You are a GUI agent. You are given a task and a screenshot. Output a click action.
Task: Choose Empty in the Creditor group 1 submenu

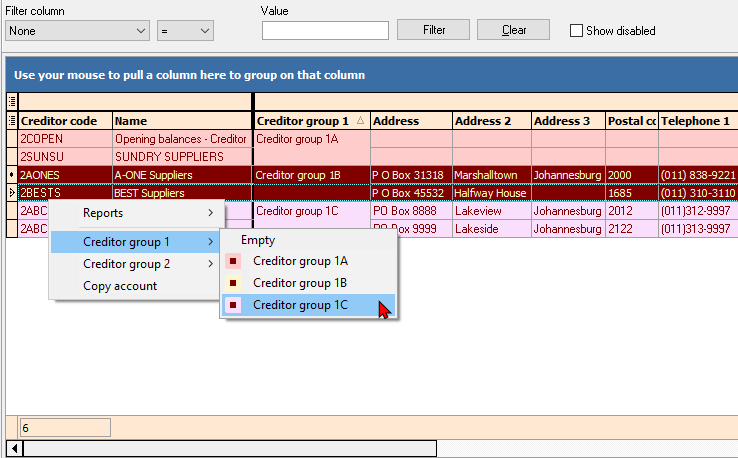(x=257, y=240)
